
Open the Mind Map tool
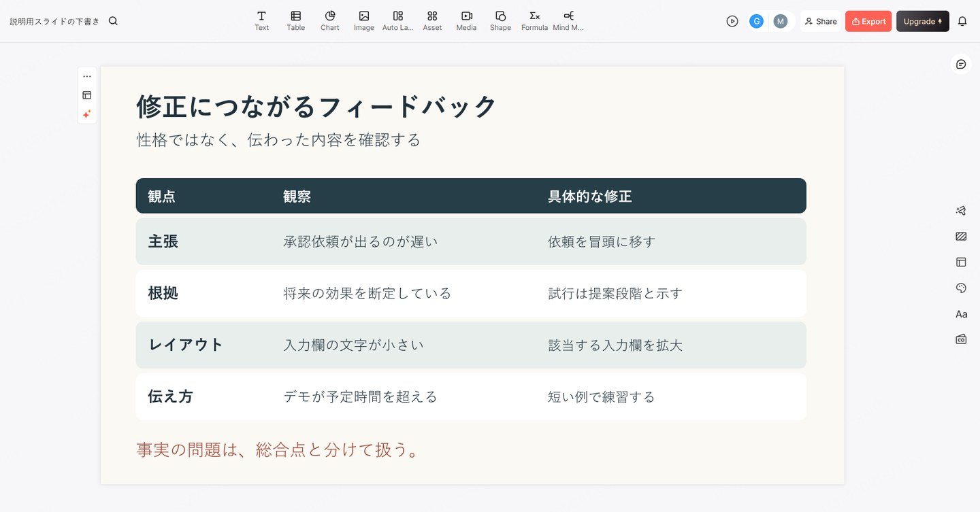568,21
